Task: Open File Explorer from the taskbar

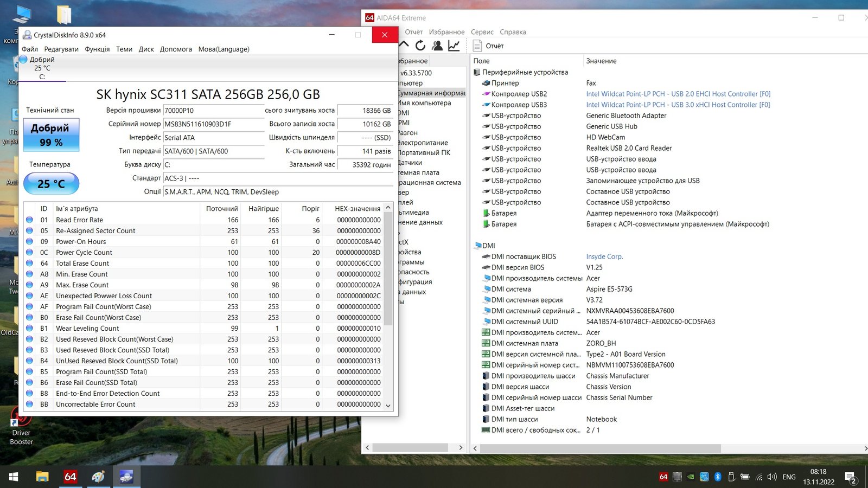Action: click(x=42, y=477)
